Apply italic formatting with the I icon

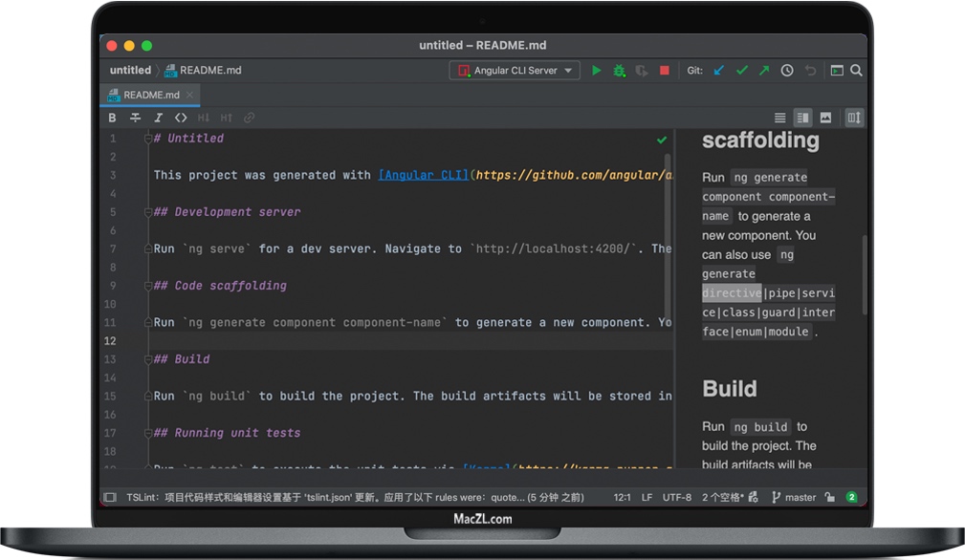click(159, 117)
